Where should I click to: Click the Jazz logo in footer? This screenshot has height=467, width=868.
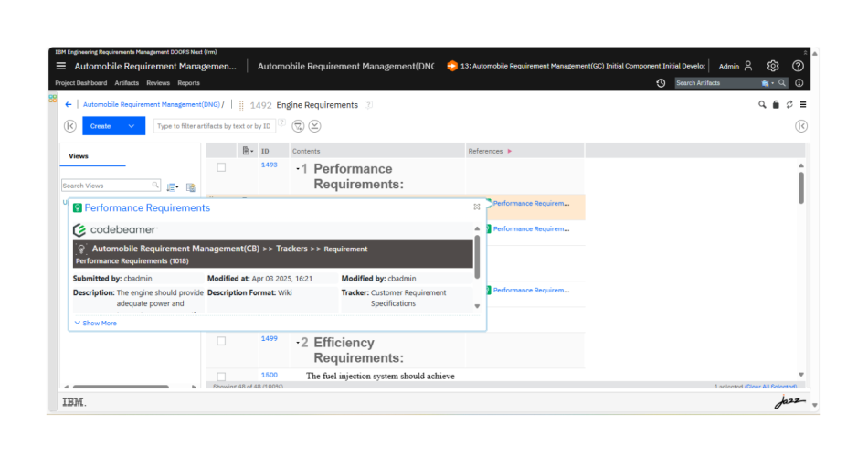click(789, 401)
